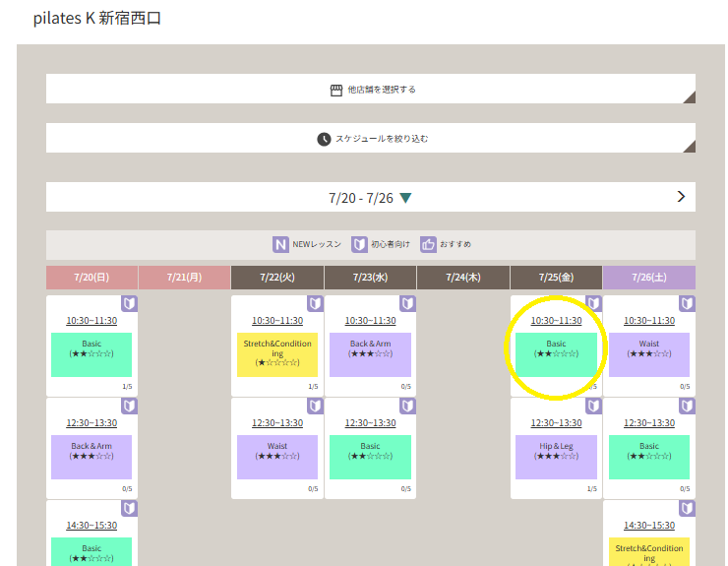This screenshot has height=566, width=728.
Task: Open 7/26 10:30~11:30 time link
Action: [649, 321]
